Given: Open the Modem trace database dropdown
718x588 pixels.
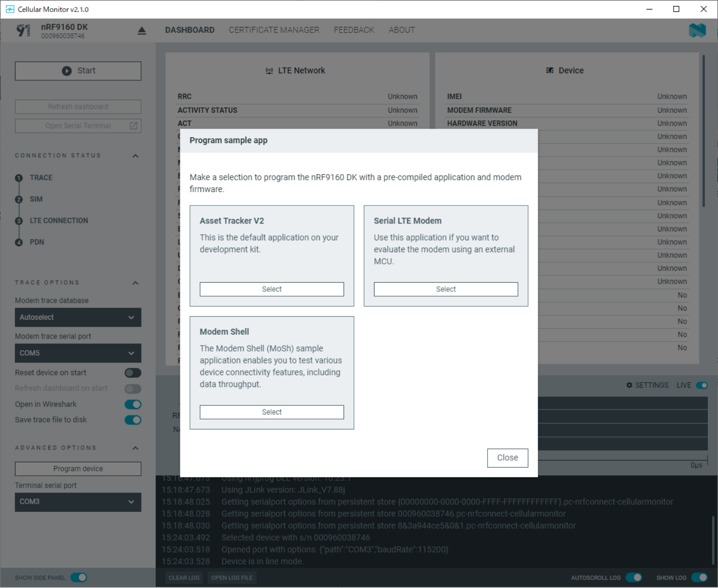Looking at the screenshot, I should [78, 317].
